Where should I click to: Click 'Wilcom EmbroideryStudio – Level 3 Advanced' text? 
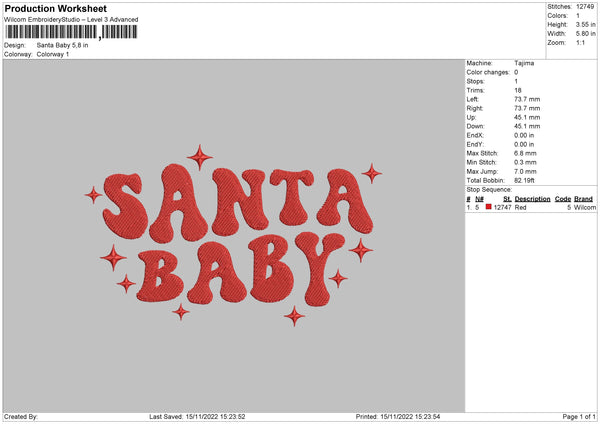[71, 20]
